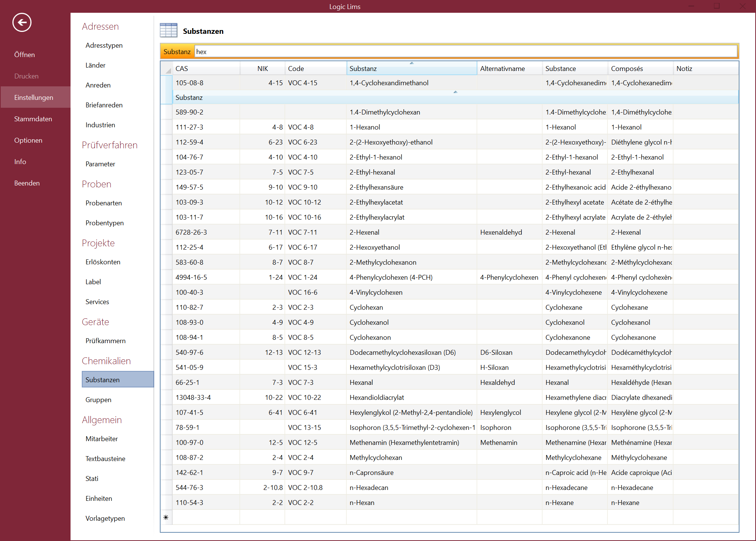Click the Hexenaldehyd alternative name cell
The height and width of the screenshot is (541, 756).
pyautogui.click(x=510, y=232)
